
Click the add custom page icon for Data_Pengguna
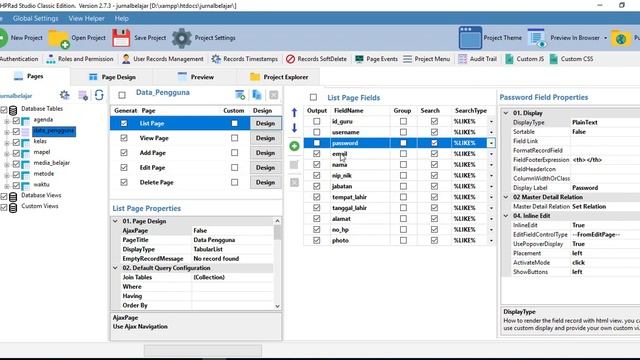[240, 95]
